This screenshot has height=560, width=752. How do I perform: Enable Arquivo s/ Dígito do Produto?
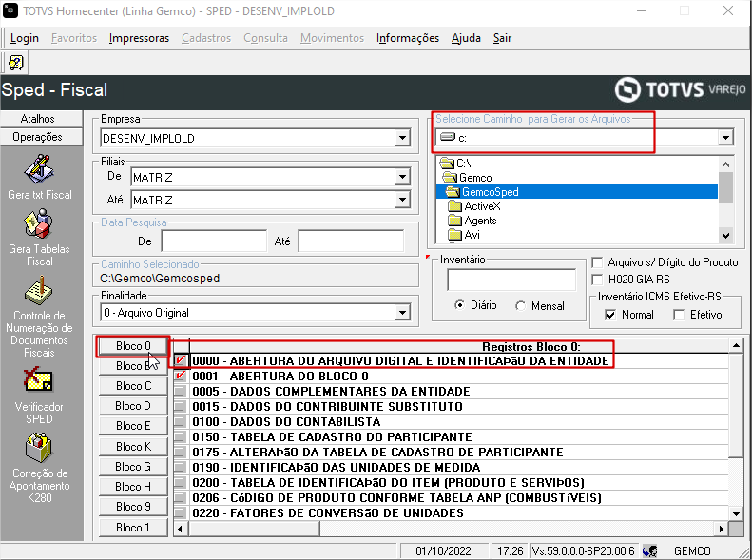click(x=598, y=262)
